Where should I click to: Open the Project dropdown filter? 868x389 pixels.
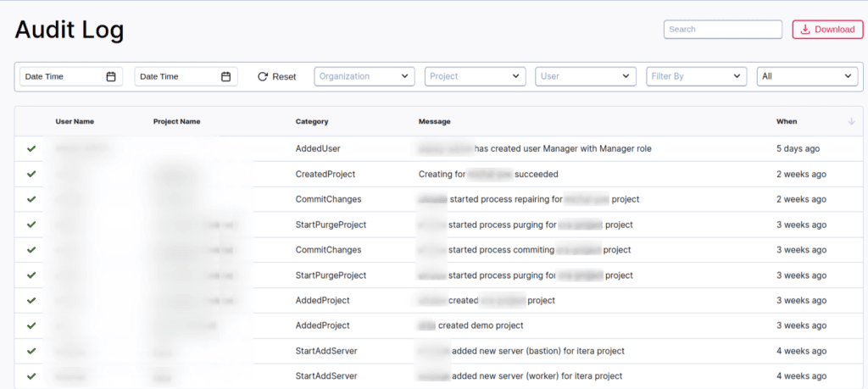click(x=475, y=76)
